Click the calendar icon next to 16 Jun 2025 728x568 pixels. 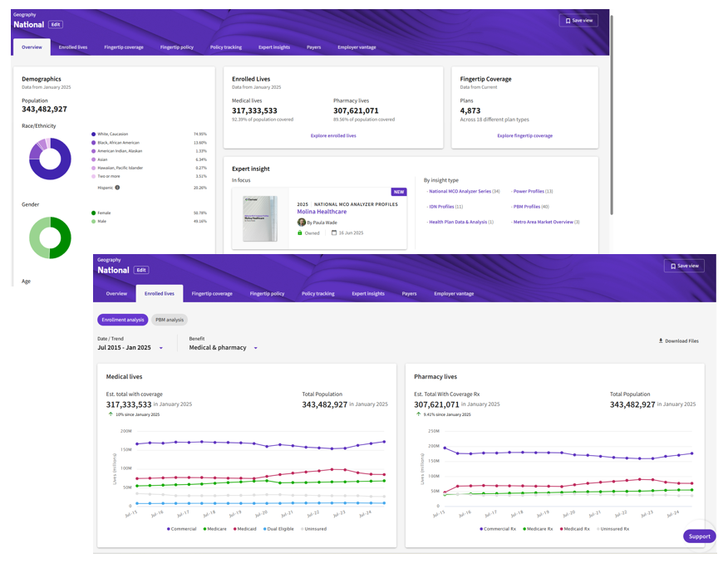334,233
